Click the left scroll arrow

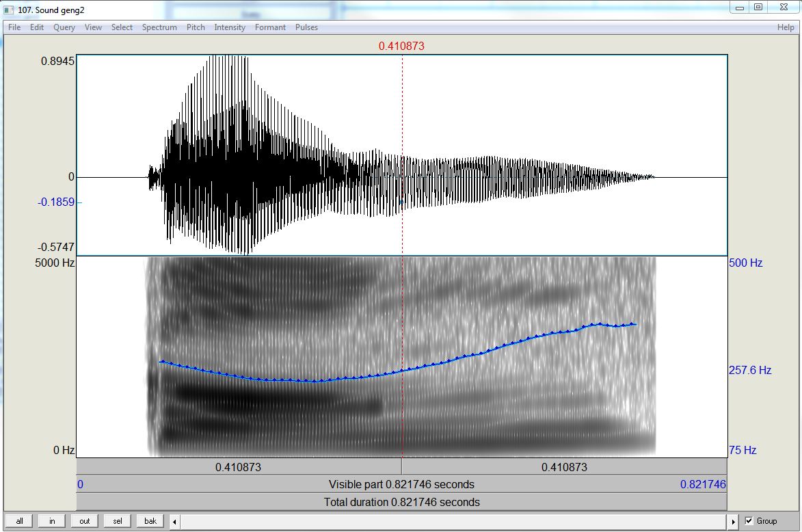(x=174, y=522)
